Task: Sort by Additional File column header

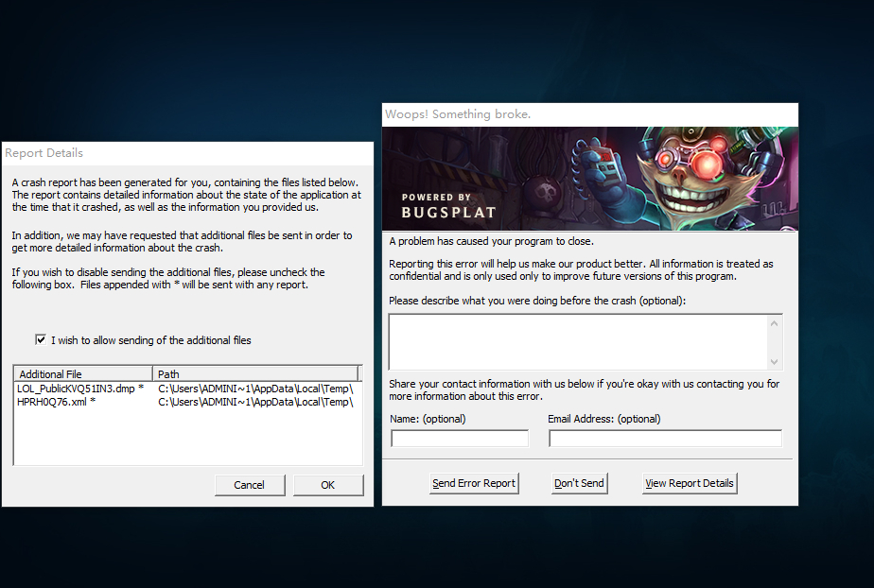Action: click(x=83, y=373)
